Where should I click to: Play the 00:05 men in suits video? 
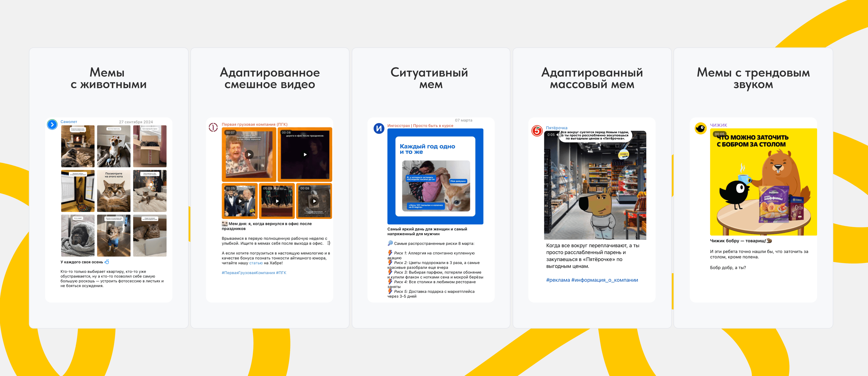pos(240,201)
